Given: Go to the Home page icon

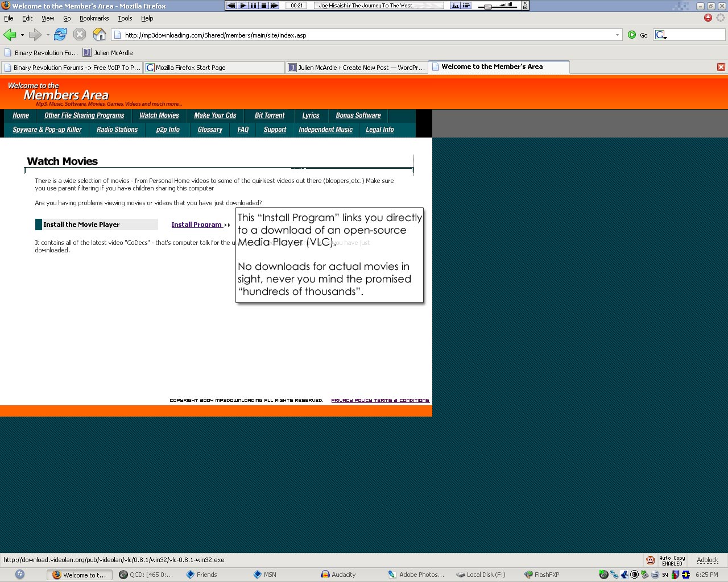Looking at the screenshot, I should click(99, 35).
